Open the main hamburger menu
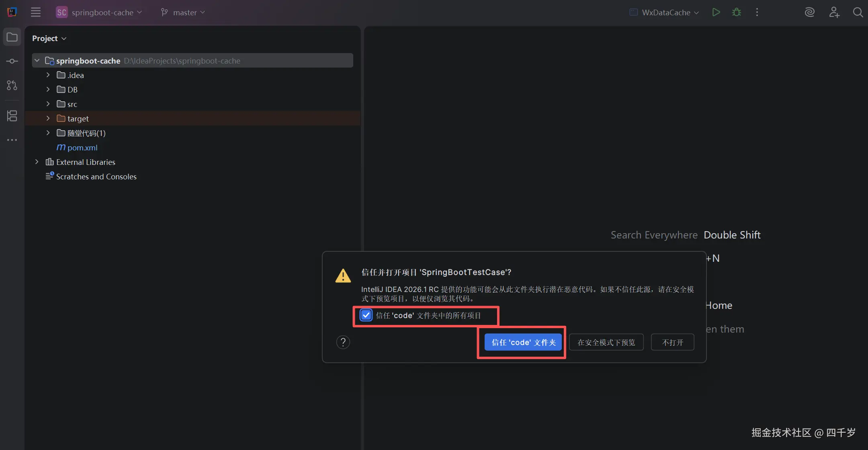This screenshot has width=868, height=450. click(36, 12)
